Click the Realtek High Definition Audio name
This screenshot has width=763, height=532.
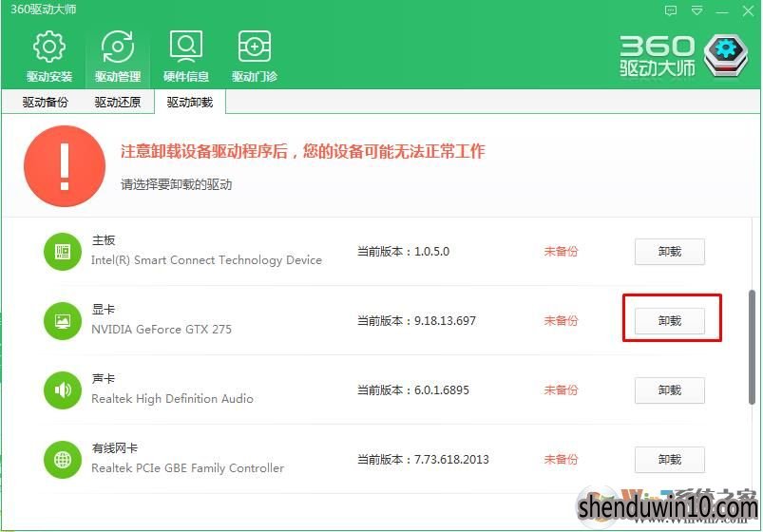click(172, 399)
